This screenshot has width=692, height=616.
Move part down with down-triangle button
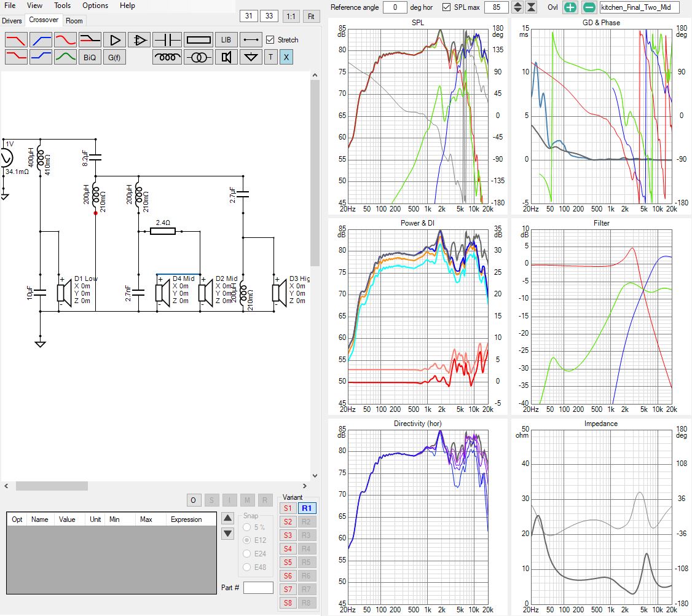(x=228, y=534)
